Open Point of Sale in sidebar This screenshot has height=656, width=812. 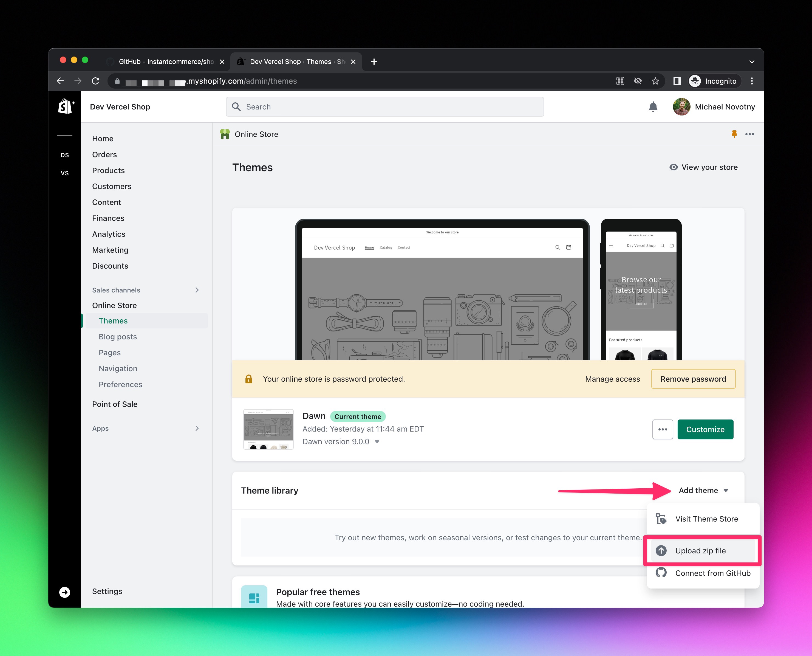pos(115,404)
